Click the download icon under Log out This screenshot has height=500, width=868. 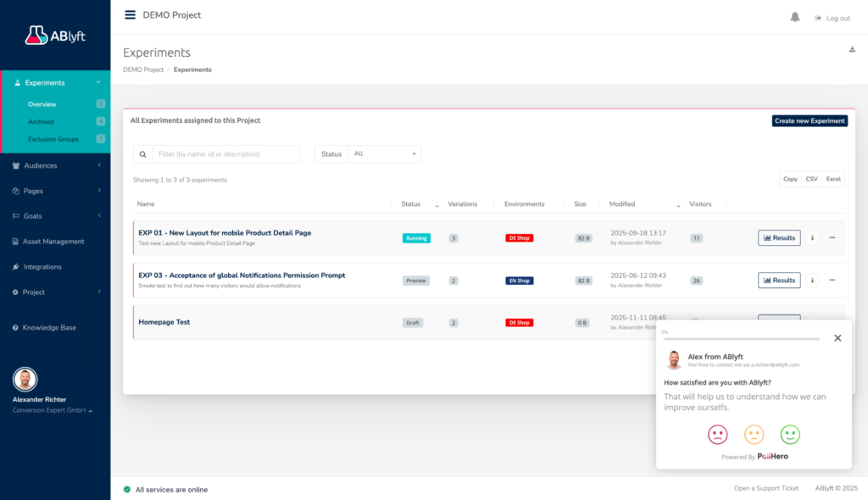coord(852,50)
